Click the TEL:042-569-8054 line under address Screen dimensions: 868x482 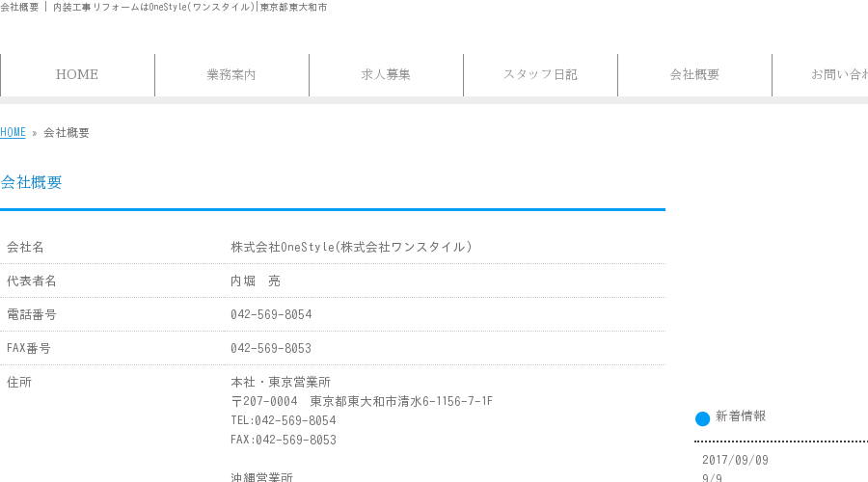pyautogui.click(x=283, y=420)
